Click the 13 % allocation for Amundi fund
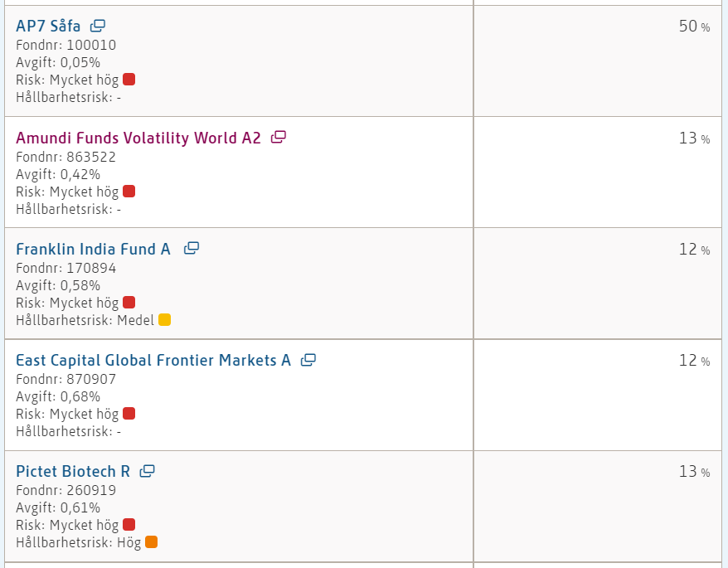This screenshot has height=568, width=728. click(694, 138)
